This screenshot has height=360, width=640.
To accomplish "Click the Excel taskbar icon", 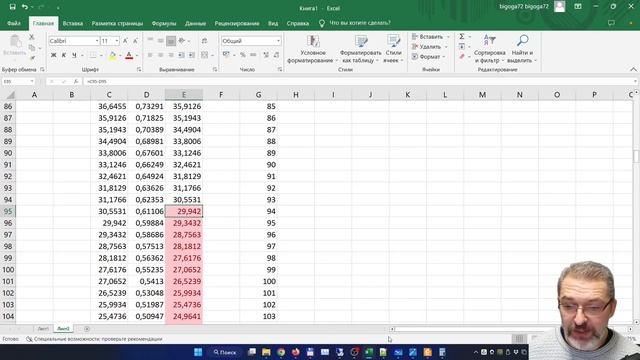I will pyautogui.click(x=369, y=352).
